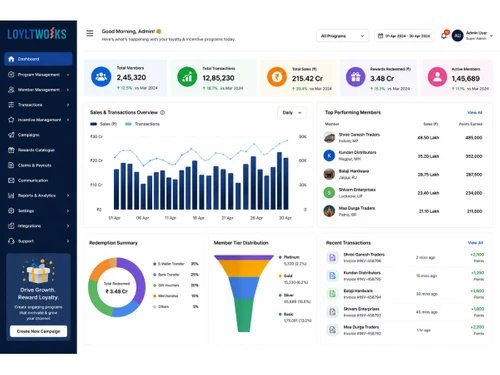Expand Transactions menu chevron

pos(68,105)
